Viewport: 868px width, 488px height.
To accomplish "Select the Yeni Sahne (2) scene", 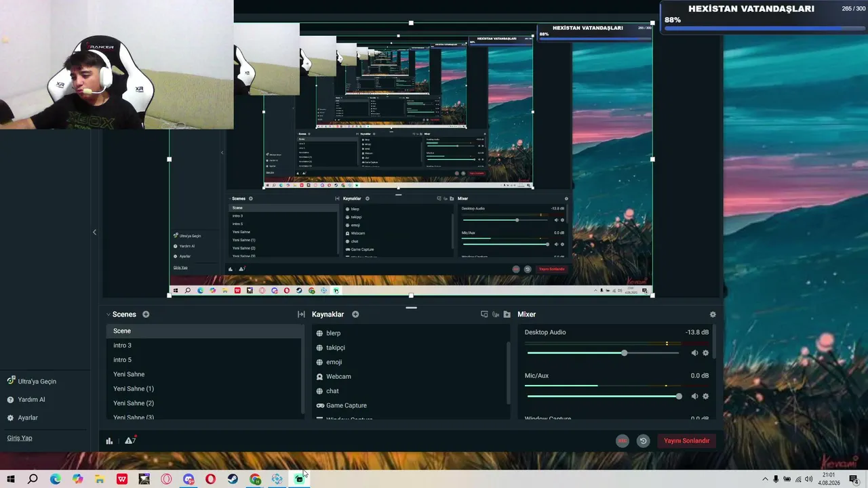I will click(x=205, y=403).
